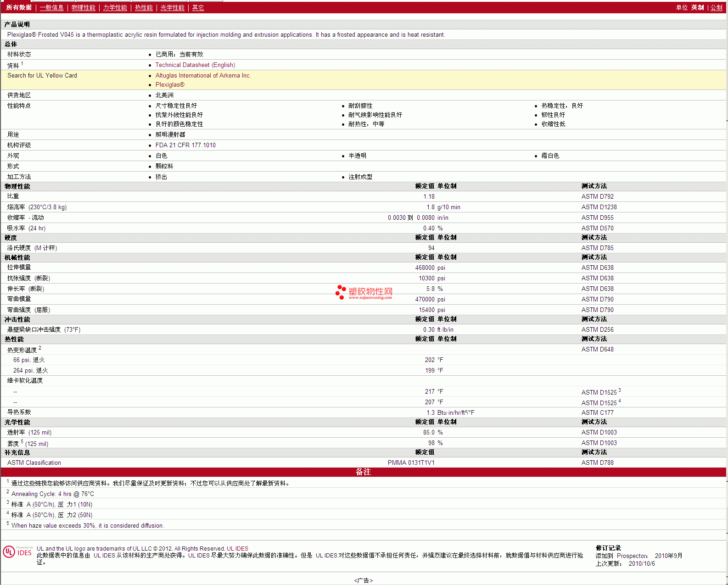
Task: Open the 其它 tab
Action: tap(198, 8)
